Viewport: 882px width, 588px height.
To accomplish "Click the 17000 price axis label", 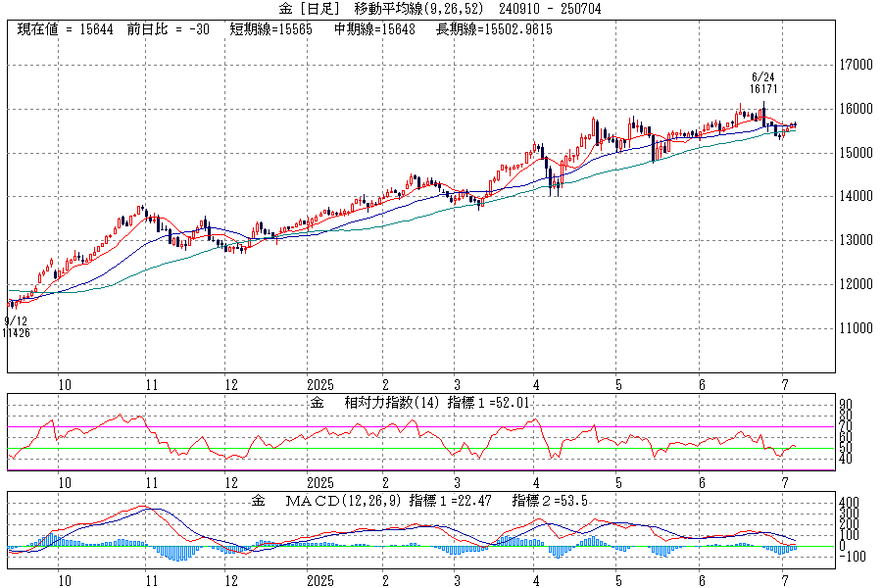I will pyautogui.click(x=857, y=65).
